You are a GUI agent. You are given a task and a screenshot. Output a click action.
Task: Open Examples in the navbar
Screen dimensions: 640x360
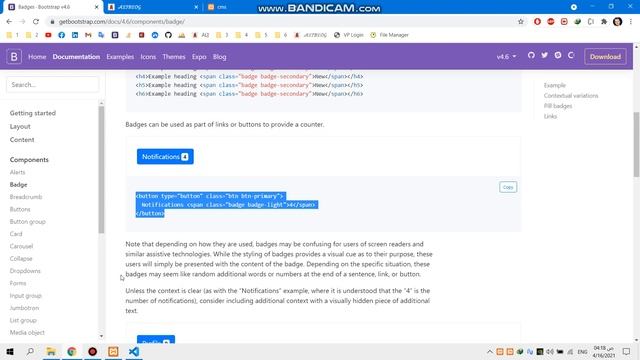coord(120,57)
